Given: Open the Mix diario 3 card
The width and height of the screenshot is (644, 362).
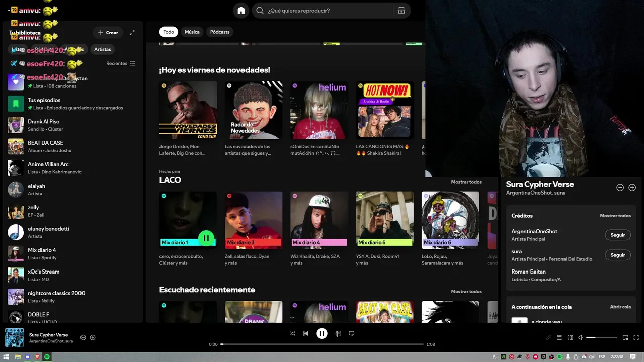Looking at the screenshot, I should pos(254,229).
